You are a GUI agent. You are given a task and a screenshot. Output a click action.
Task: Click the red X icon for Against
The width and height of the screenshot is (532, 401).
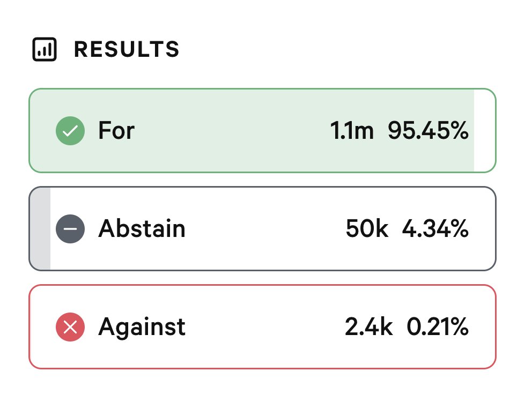coord(70,326)
